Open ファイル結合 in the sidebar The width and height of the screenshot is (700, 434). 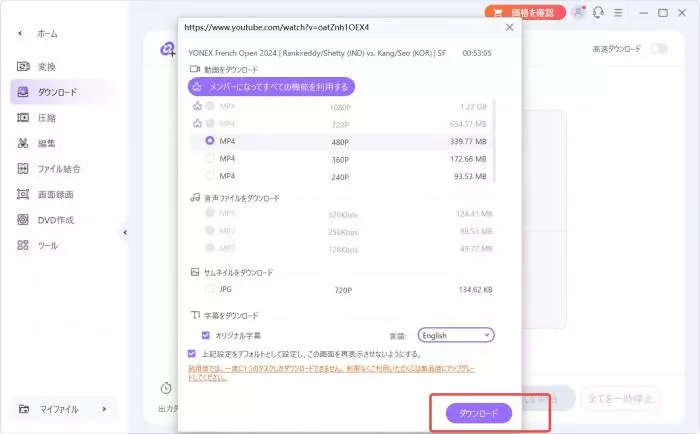(x=58, y=169)
